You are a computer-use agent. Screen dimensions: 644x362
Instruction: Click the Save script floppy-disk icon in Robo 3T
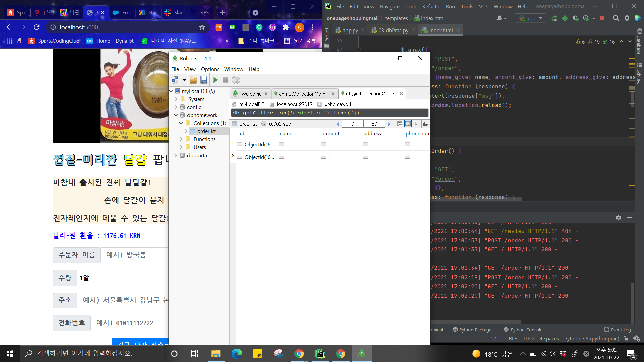pos(204,80)
